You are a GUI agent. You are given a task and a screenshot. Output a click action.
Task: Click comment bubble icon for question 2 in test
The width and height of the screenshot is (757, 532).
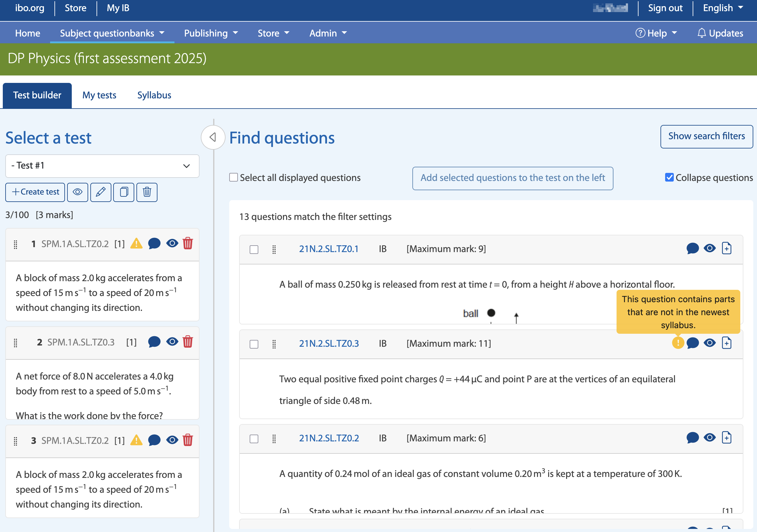coord(154,342)
